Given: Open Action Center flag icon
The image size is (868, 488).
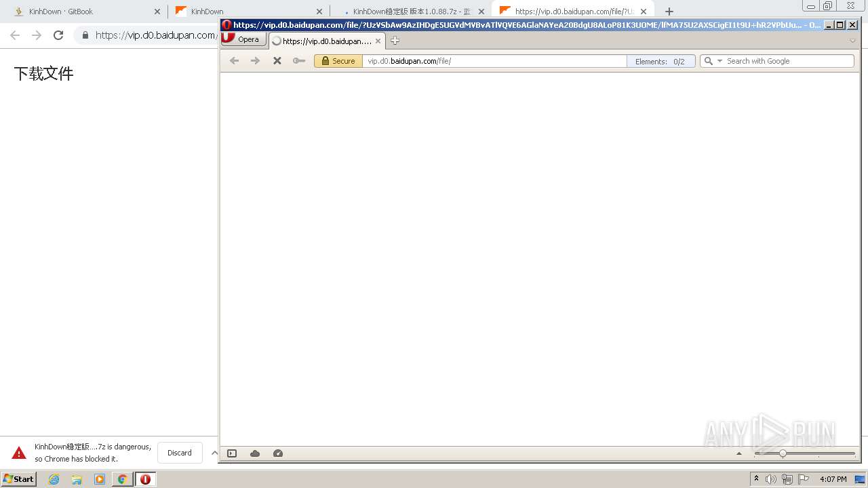Looking at the screenshot, I should 804,479.
